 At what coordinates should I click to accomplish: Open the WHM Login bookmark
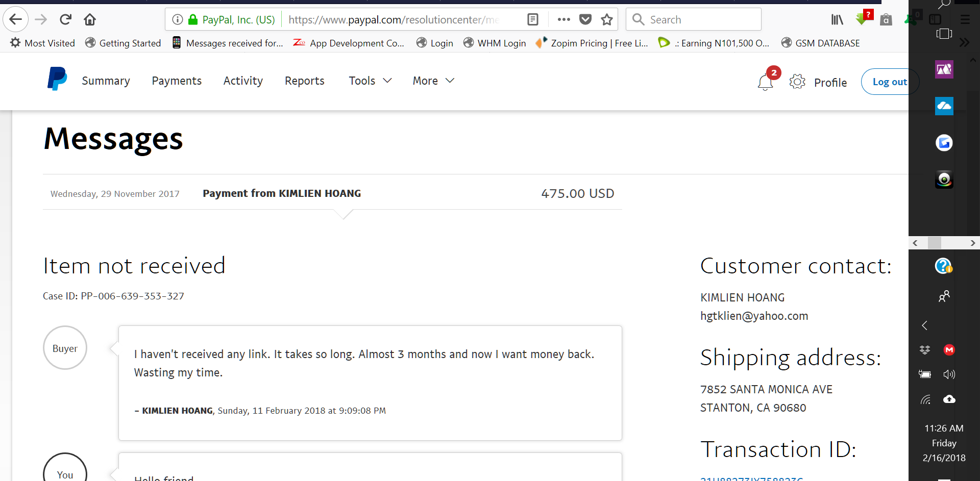(x=495, y=43)
